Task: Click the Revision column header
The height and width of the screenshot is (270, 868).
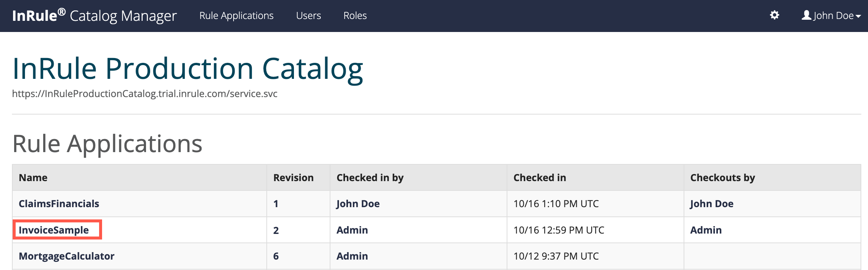Action: (x=293, y=178)
